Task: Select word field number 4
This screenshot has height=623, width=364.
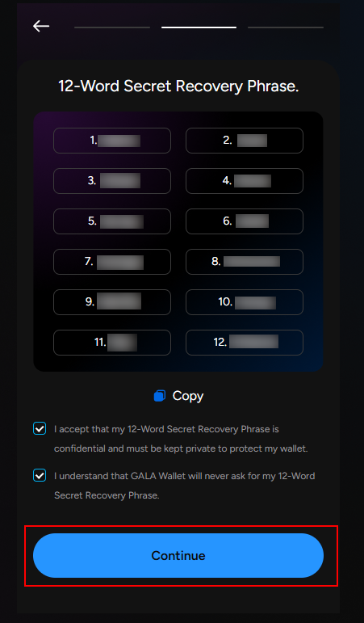Action: [x=245, y=181]
